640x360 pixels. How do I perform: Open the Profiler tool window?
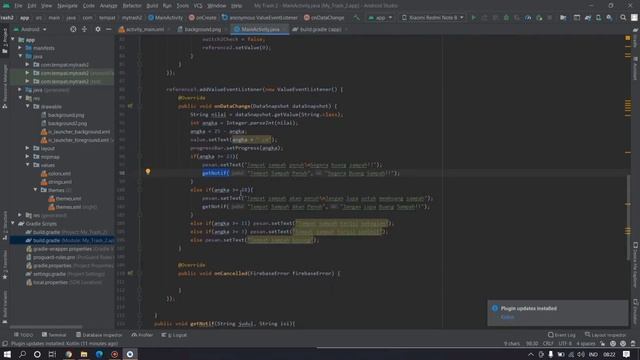[x=142, y=335]
